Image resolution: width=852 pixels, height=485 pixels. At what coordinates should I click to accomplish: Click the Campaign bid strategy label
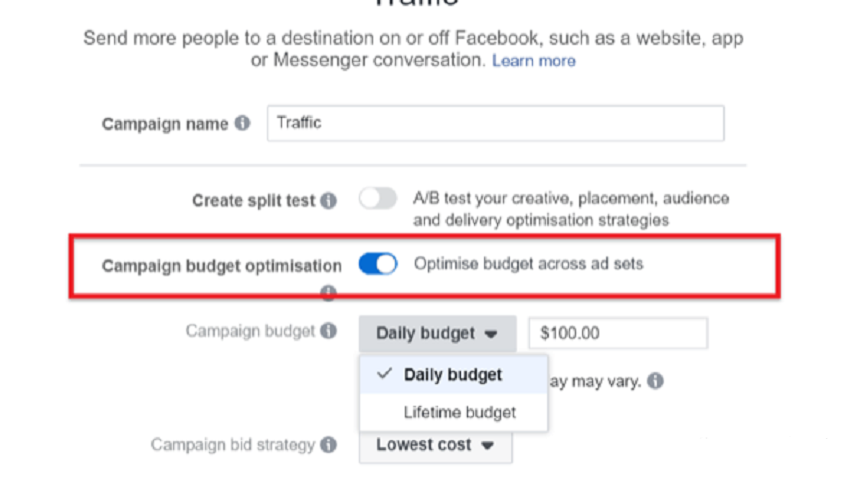pyautogui.click(x=232, y=445)
